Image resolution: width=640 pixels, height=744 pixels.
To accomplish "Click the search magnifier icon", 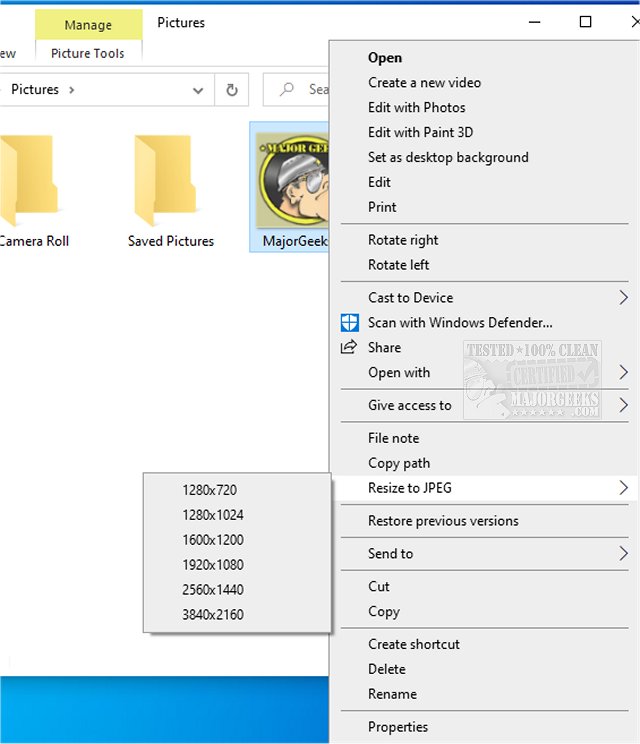I will pyautogui.click(x=287, y=89).
